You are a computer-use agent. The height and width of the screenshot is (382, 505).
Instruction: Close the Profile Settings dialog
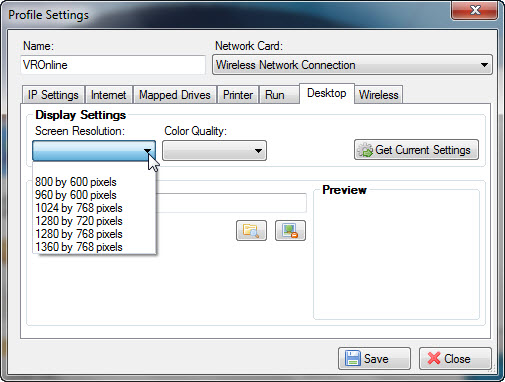(455, 359)
